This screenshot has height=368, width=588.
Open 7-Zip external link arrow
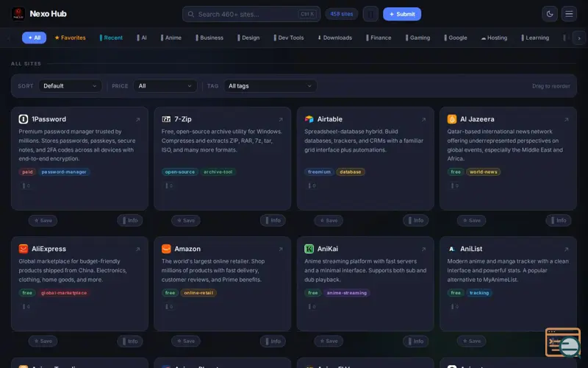click(281, 119)
